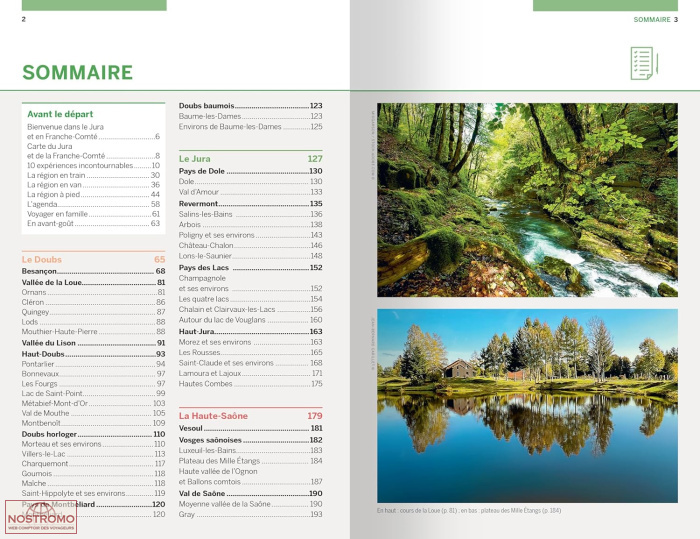Open the Pontarlier entry
Screen dimensions: 700x539
(x=40, y=365)
